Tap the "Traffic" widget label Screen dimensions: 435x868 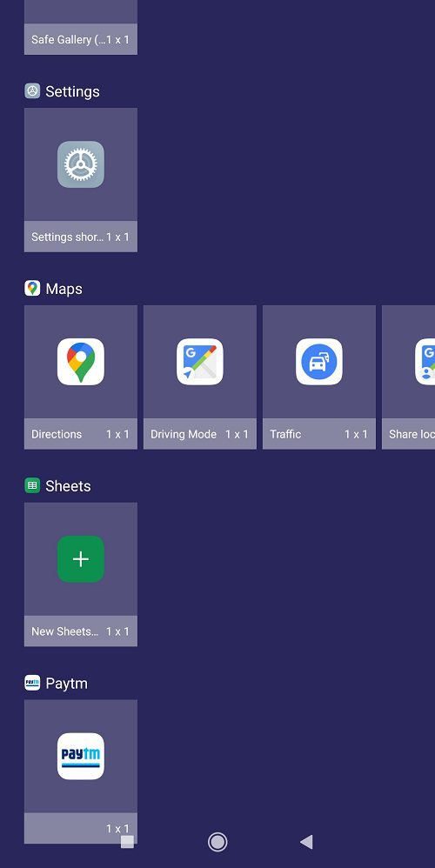tap(285, 434)
